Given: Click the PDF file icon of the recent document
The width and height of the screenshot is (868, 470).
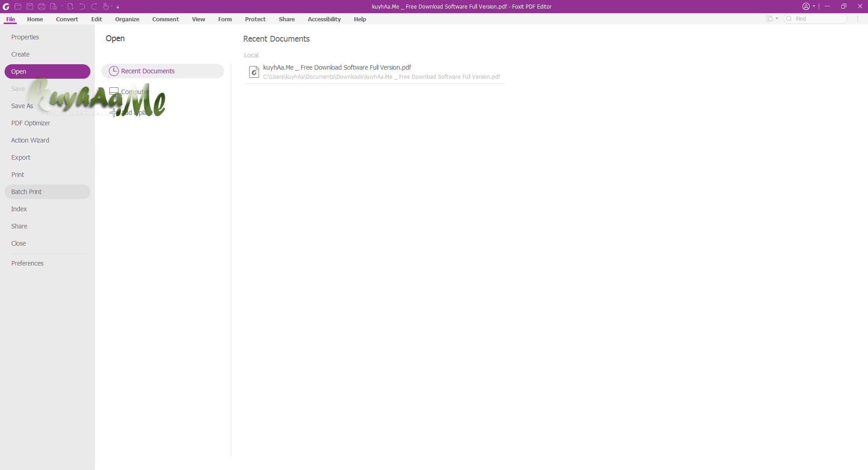Looking at the screenshot, I should click(254, 71).
